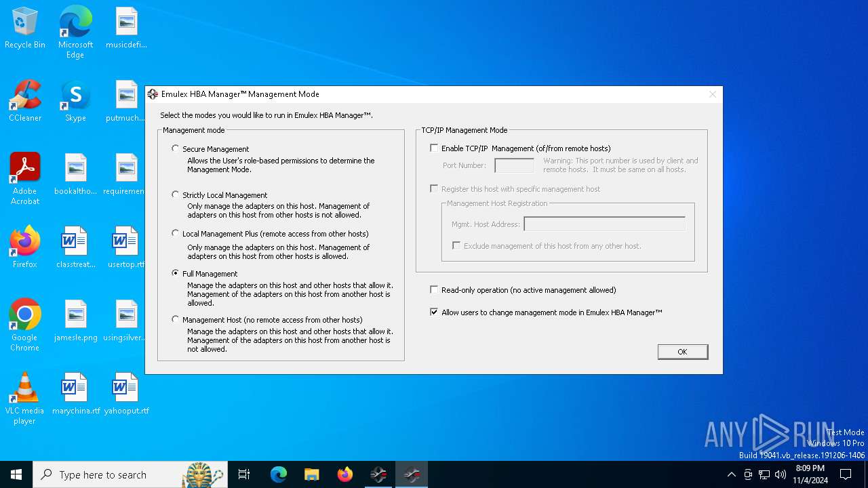
Task: Toggle Exclude management of this host checkbox
Action: click(x=456, y=245)
